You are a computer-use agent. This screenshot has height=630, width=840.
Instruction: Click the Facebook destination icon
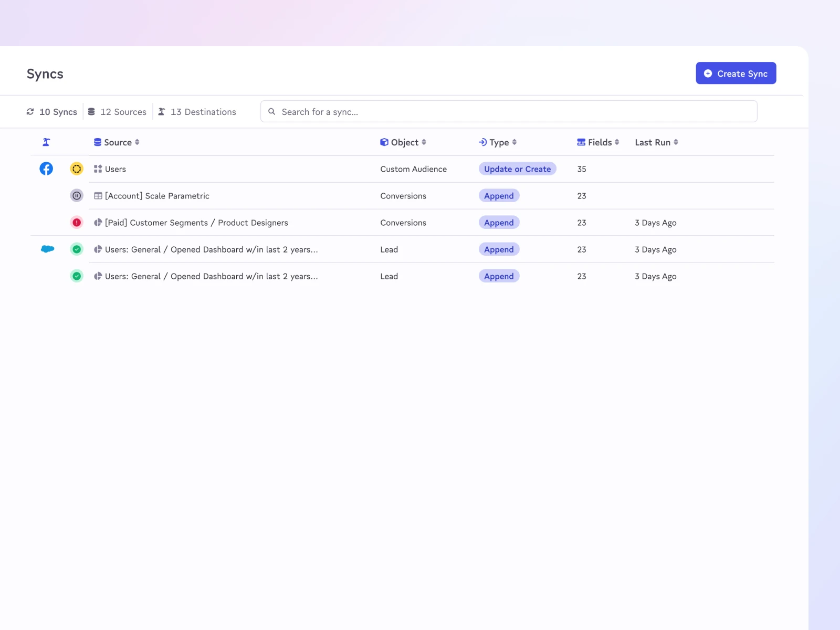click(x=46, y=169)
